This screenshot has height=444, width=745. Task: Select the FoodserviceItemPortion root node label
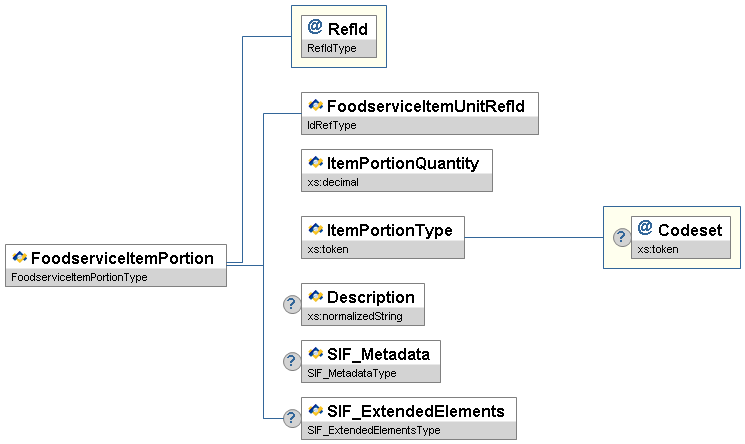[x=122, y=258]
